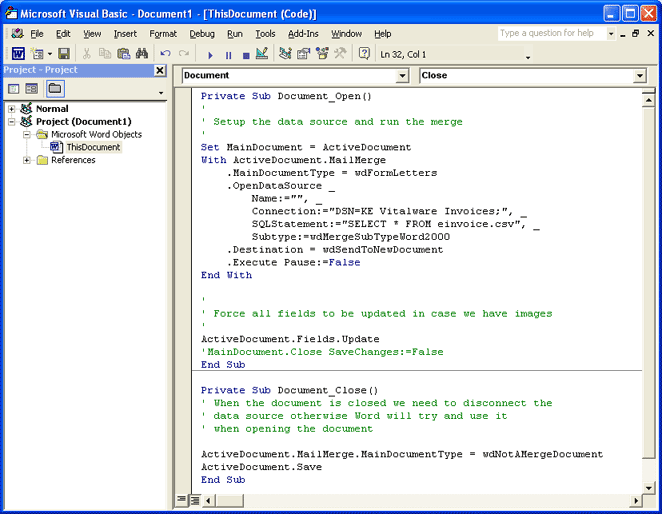Screen dimensions: 662x514
Task: Click the Undo arrow icon
Action: tap(165, 54)
